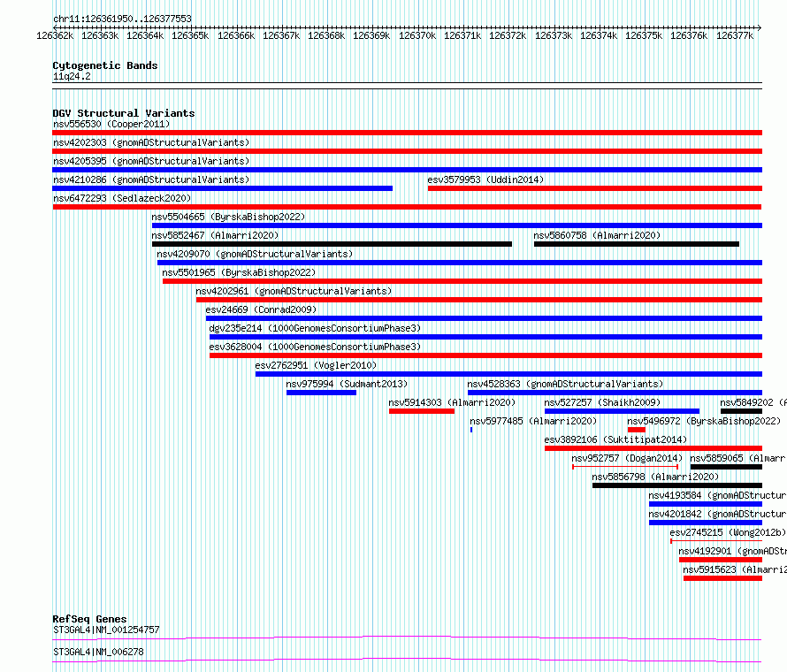The width and height of the screenshot is (787, 672).
Task: Click the chr11:126361950..126377553 coordinates text
Action: pos(122,19)
